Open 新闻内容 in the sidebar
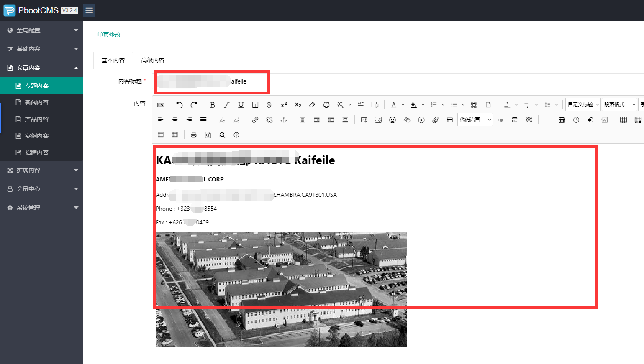The width and height of the screenshot is (644, 364). click(x=41, y=102)
